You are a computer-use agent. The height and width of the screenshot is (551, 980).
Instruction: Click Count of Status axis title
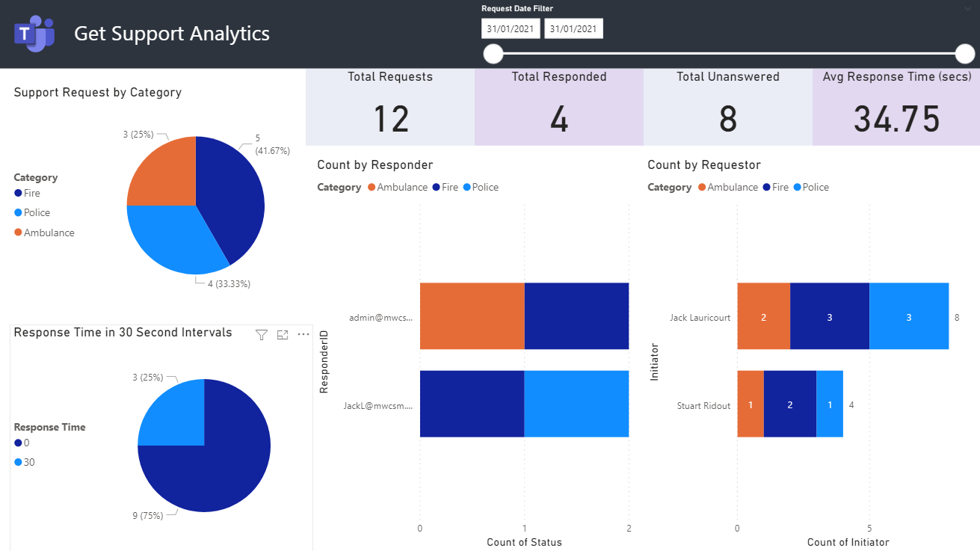[524, 542]
